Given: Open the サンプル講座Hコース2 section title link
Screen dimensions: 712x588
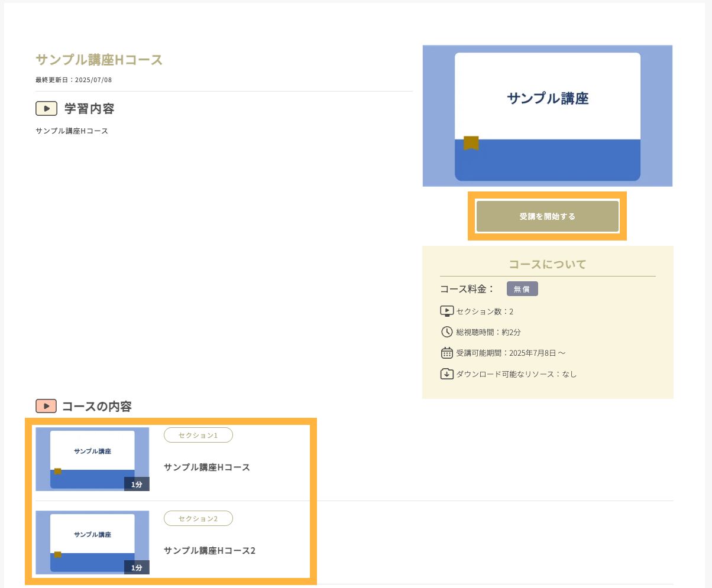Looking at the screenshot, I should tap(209, 551).
